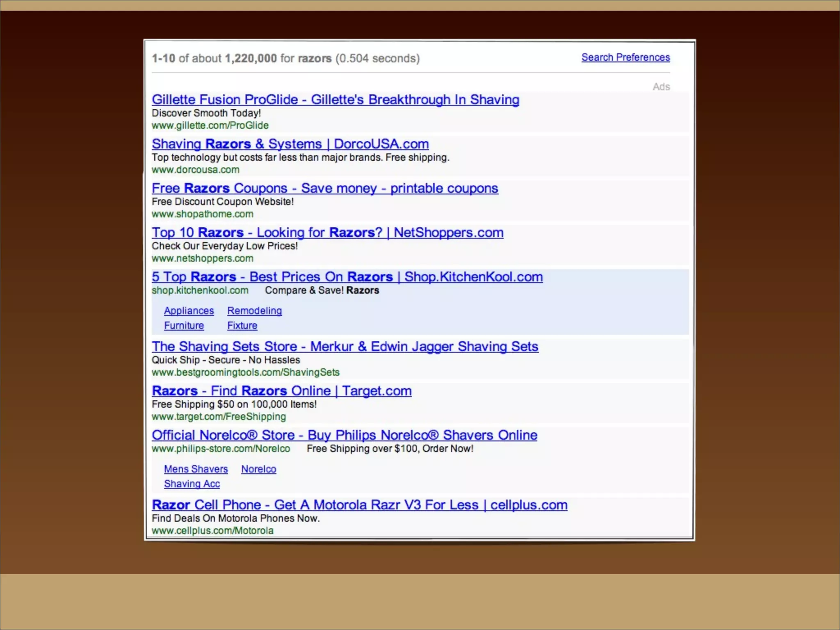The width and height of the screenshot is (840, 630).
Task: Open the Gillette Fusion ProGlide ad
Action: 335,100
